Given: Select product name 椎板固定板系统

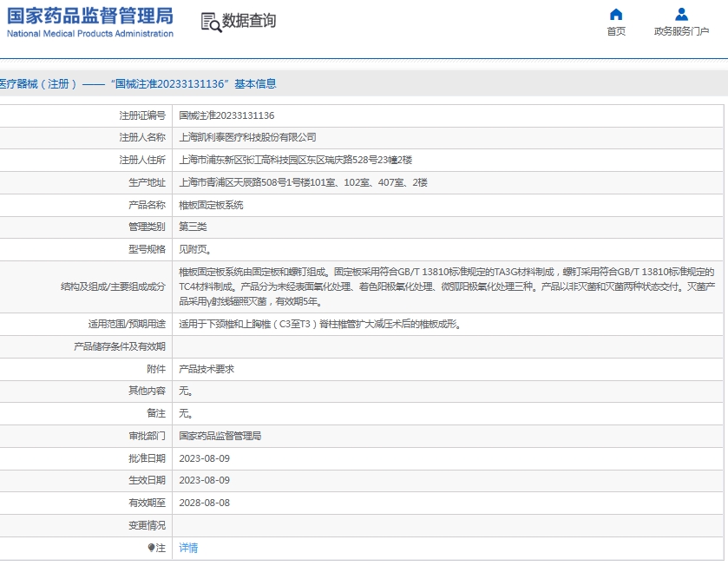Looking at the screenshot, I should click(211, 205).
